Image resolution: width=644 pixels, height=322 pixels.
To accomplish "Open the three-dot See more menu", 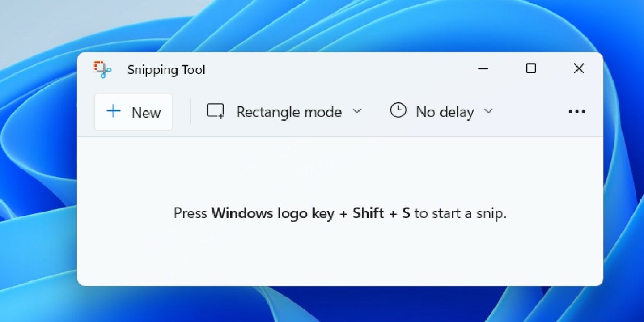I will 576,112.
